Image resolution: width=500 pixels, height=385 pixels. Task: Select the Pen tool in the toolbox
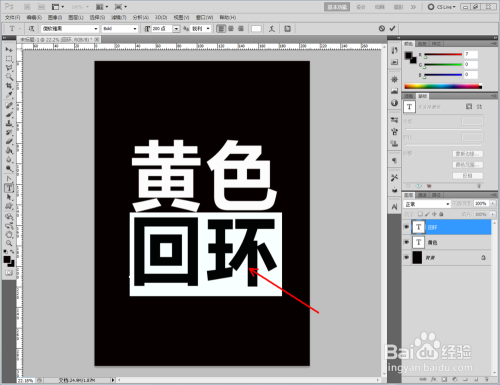[9, 179]
